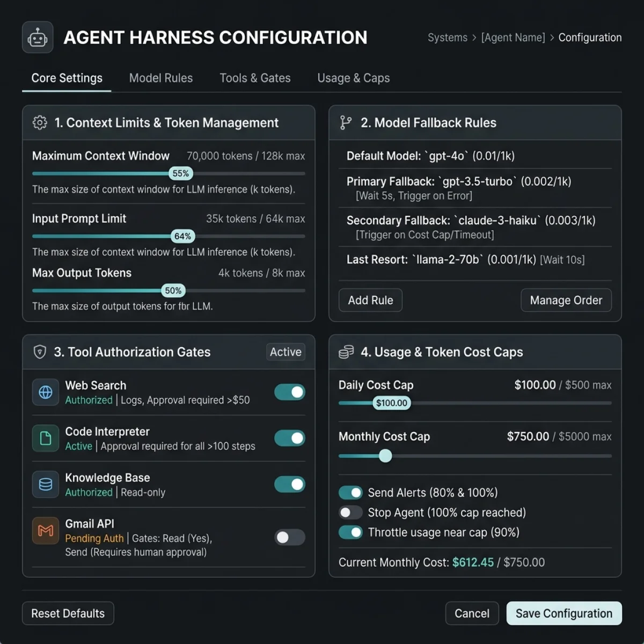The image size is (644, 644).
Task: Open Systems in the breadcrumb
Action: pyautogui.click(x=448, y=38)
